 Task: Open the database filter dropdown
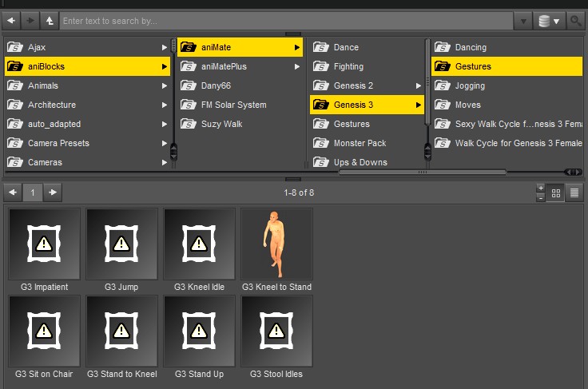pyautogui.click(x=549, y=21)
